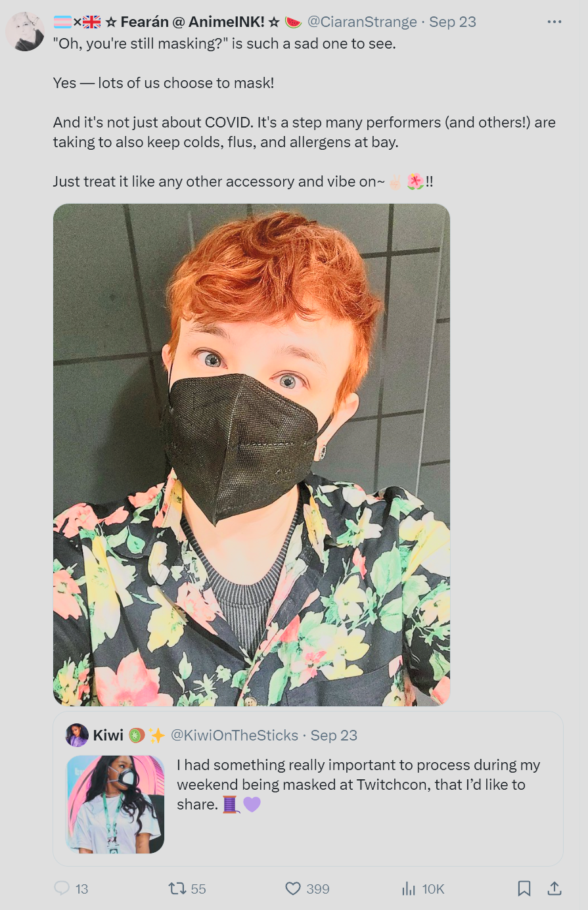This screenshot has width=588, height=910.
Task: Click the quoted tweet's Sep 23 date
Action: click(x=334, y=735)
